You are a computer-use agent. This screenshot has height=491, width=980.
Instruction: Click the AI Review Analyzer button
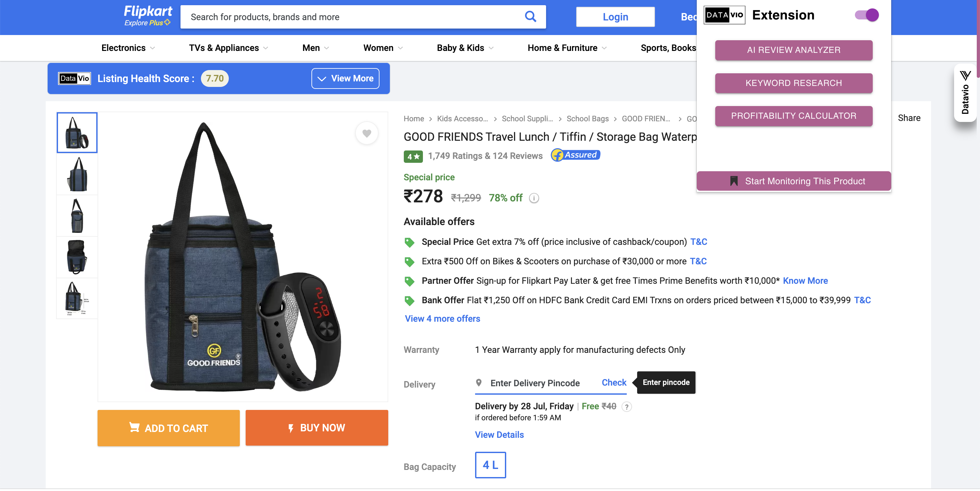793,50
